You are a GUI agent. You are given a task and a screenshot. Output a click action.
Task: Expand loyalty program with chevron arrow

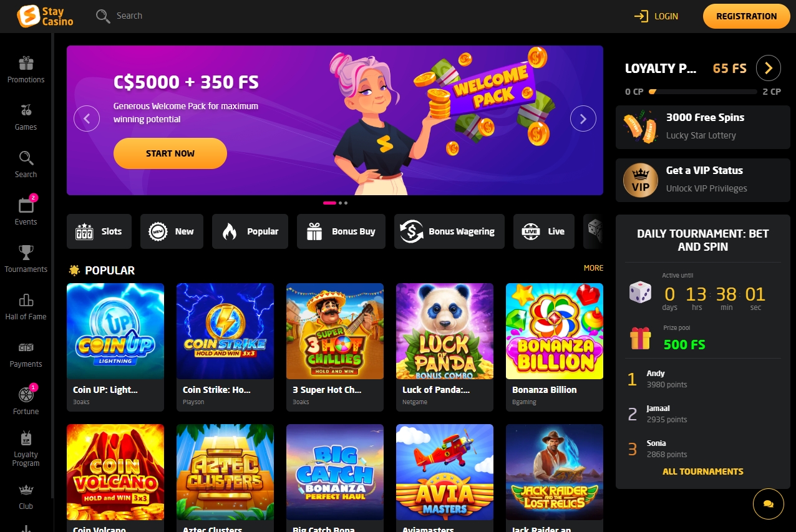click(x=769, y=68)
